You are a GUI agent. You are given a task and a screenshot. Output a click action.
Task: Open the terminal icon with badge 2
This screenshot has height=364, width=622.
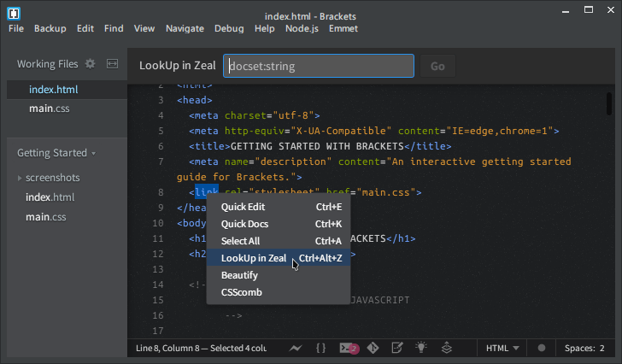(x=349, y=348)
